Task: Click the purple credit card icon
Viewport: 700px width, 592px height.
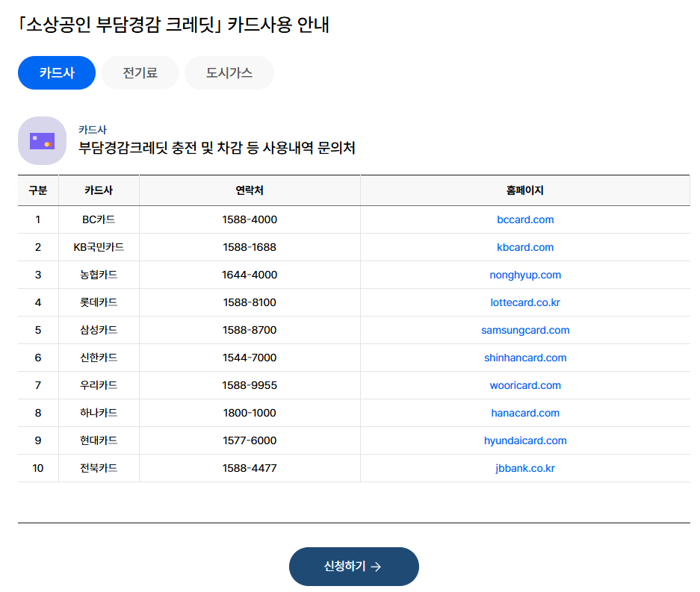Action: point(42,141)
